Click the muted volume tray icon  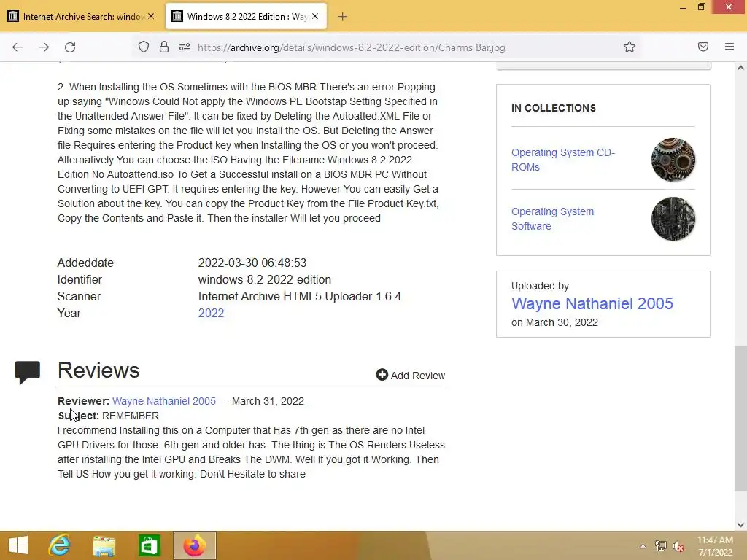tap(678, 546)
